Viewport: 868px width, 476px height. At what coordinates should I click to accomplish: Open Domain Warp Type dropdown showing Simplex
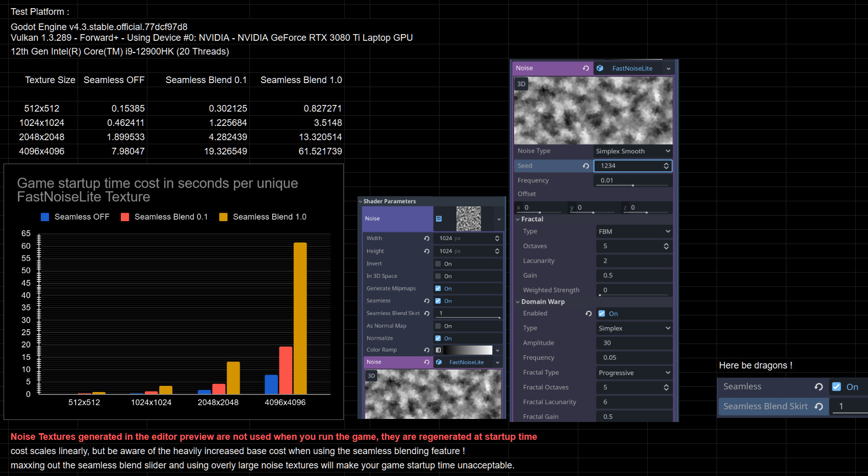point(634,328)
